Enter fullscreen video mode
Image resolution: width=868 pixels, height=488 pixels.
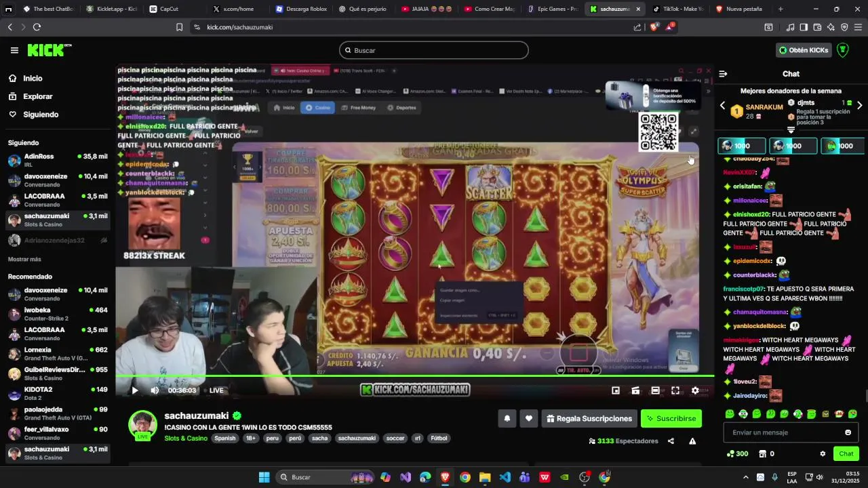[x=675, y=390]
